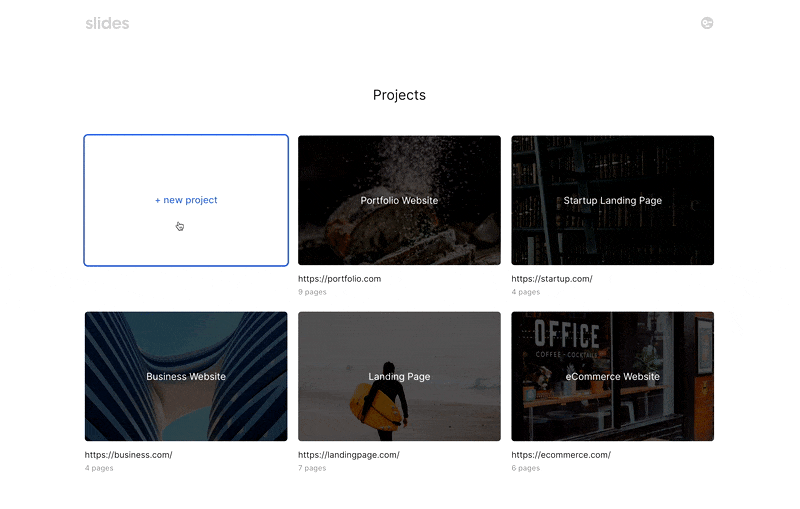Open the user account avatar icon
800x509 pixels.
click(707, 23)
